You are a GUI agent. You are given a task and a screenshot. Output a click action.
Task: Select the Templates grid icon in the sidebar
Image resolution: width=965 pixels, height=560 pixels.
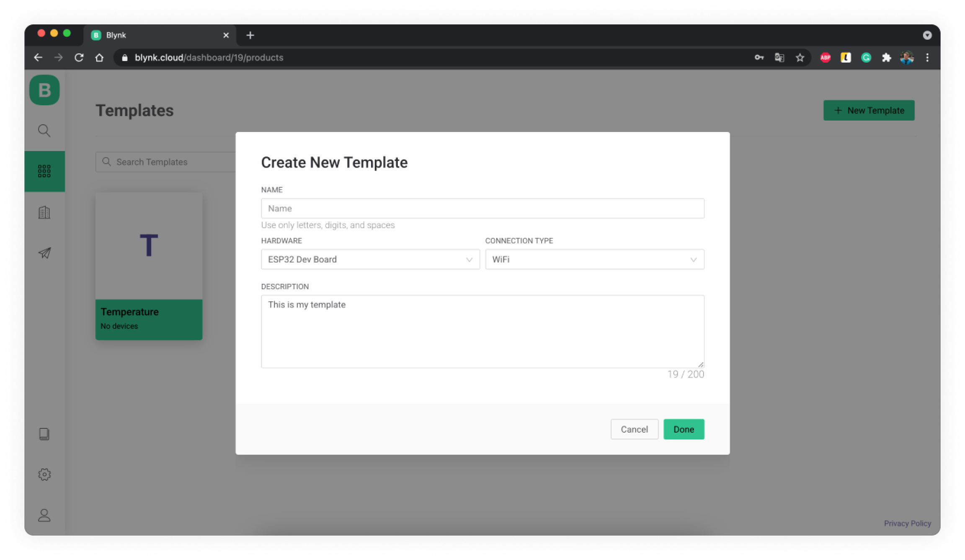[44, 171]
